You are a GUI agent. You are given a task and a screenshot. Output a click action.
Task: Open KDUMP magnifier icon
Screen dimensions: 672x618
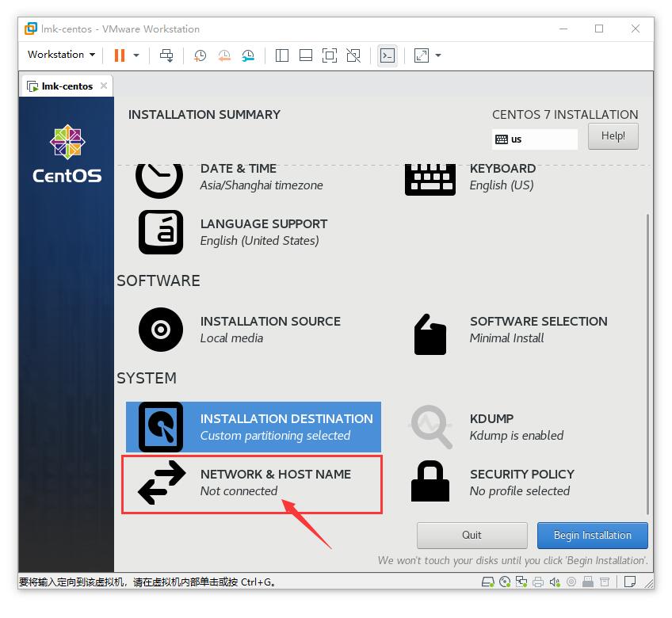[x=431, y=427]
